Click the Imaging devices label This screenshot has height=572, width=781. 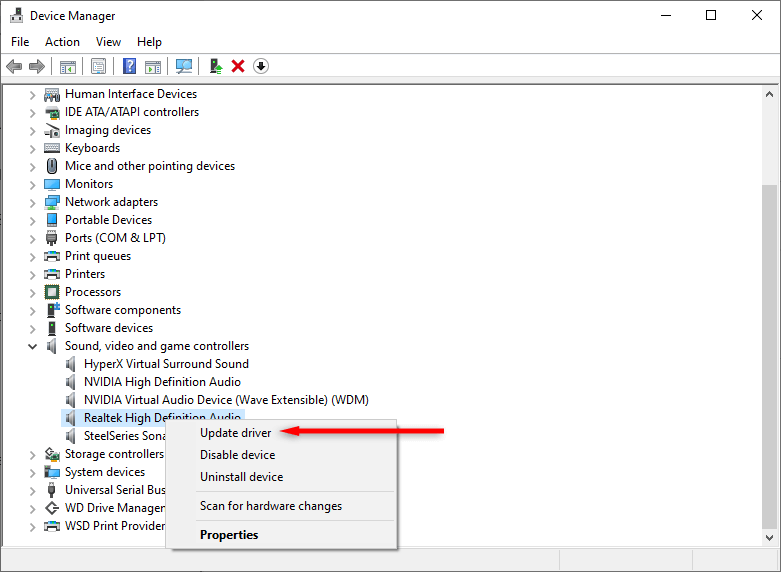tap(108, 130)
